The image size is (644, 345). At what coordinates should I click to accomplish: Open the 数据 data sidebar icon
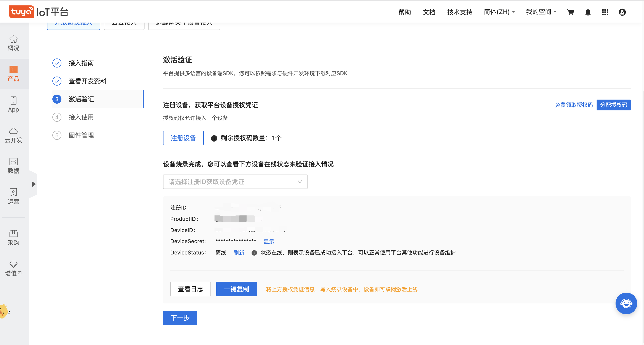pyautogui.click(x=14, y=166)
